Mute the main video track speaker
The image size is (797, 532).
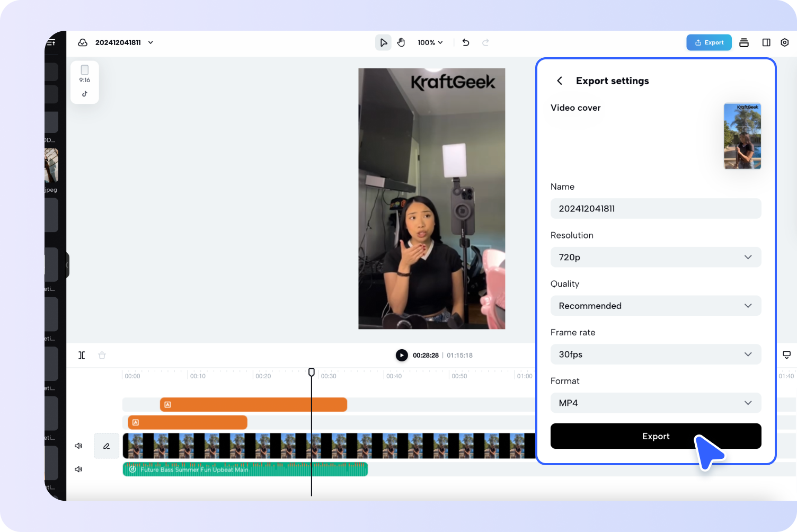(x=78, y=446)
